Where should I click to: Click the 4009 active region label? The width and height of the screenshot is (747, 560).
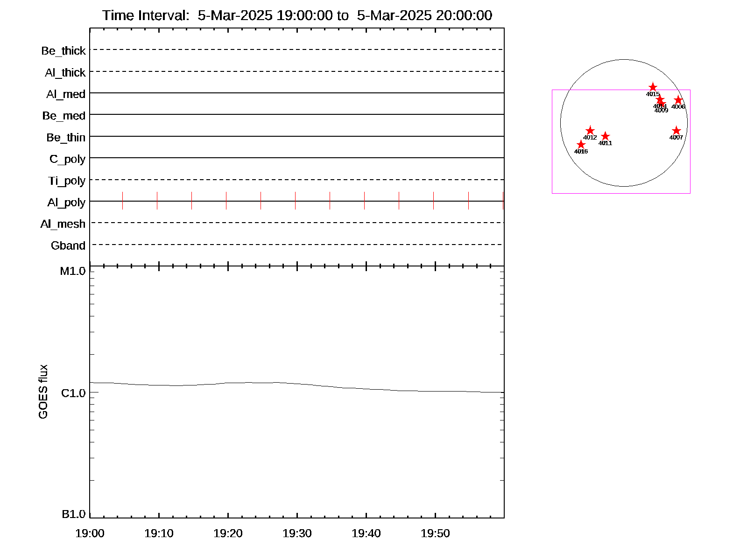(661, 111)
